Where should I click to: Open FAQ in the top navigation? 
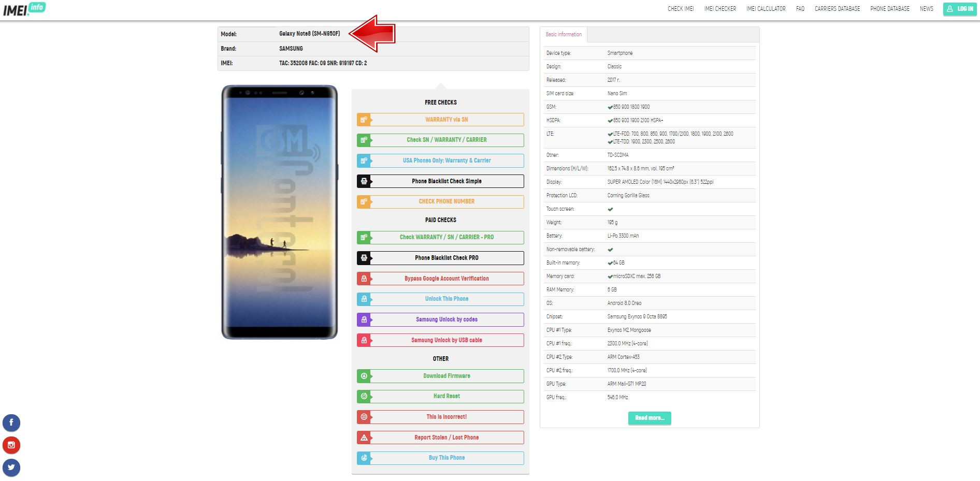click(800, 9)
